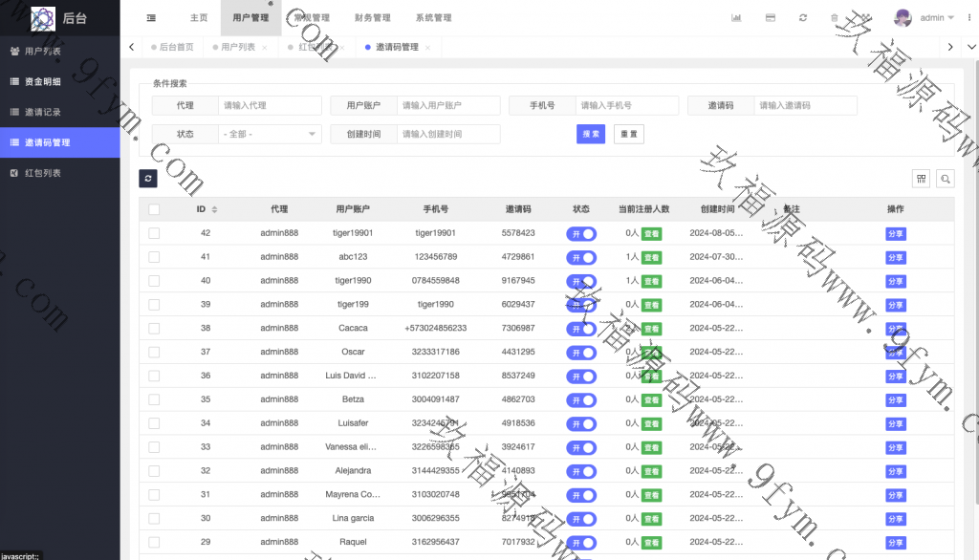Sort the table by ID column arrows
Screen dimensions: 979x560
coord(214,209)
